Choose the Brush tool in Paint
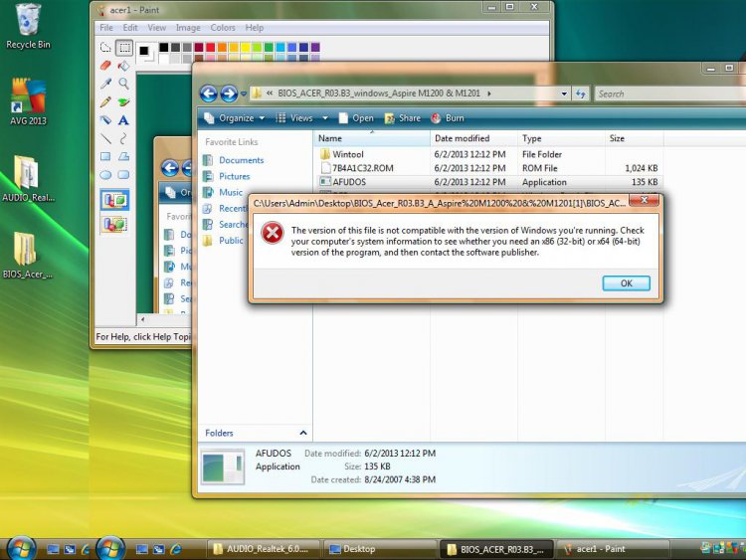The width and height of the screenshot is (746, 560). click(x=124, y=101)
